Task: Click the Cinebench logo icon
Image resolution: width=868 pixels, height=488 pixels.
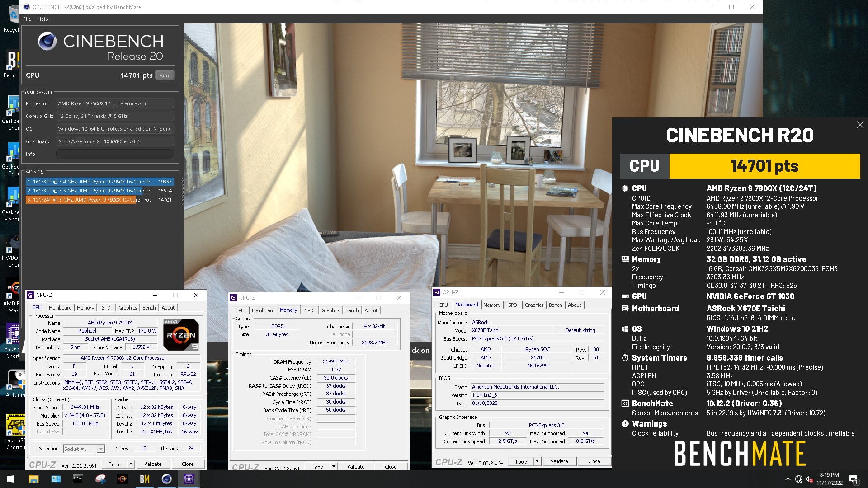Action: [x=47, y=41]
